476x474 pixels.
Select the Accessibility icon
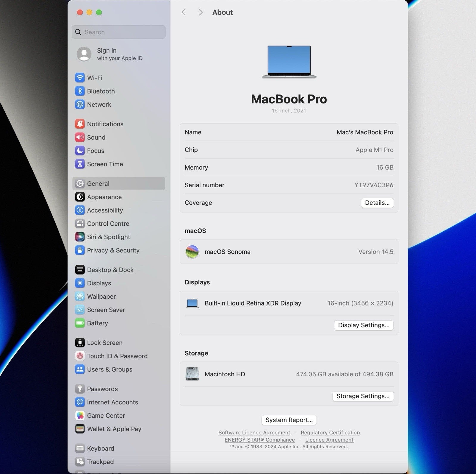tap(80, 210)
